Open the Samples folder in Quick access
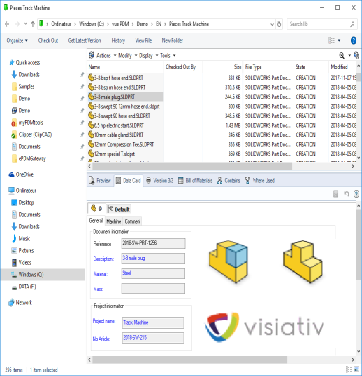The image size is (362, 376). (23, 87)
